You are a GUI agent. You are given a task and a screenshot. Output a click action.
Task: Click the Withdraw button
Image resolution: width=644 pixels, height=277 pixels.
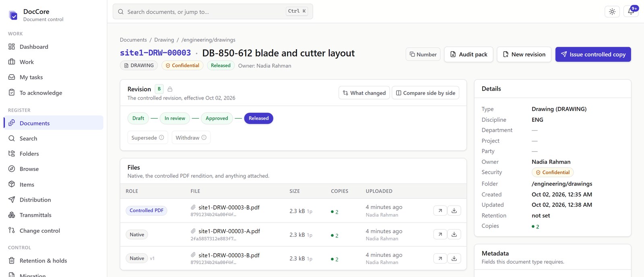point(191,137)
